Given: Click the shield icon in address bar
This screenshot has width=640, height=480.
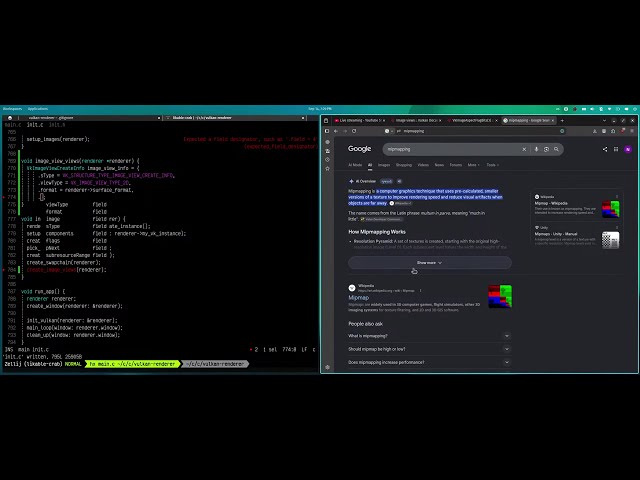Looking at the screenshot, I should tap(562, 131).
